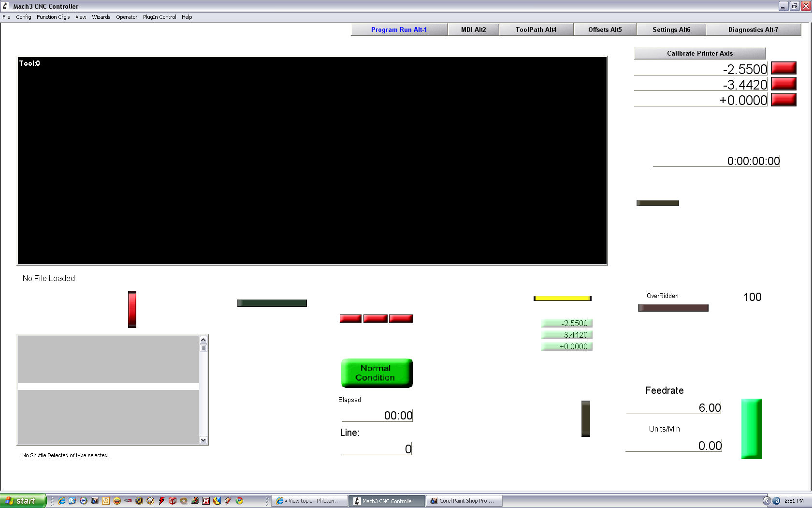Toggle the green Normal Condition reset button
The width and height of the screenshot is (812, 508).
tap(376, 373)
